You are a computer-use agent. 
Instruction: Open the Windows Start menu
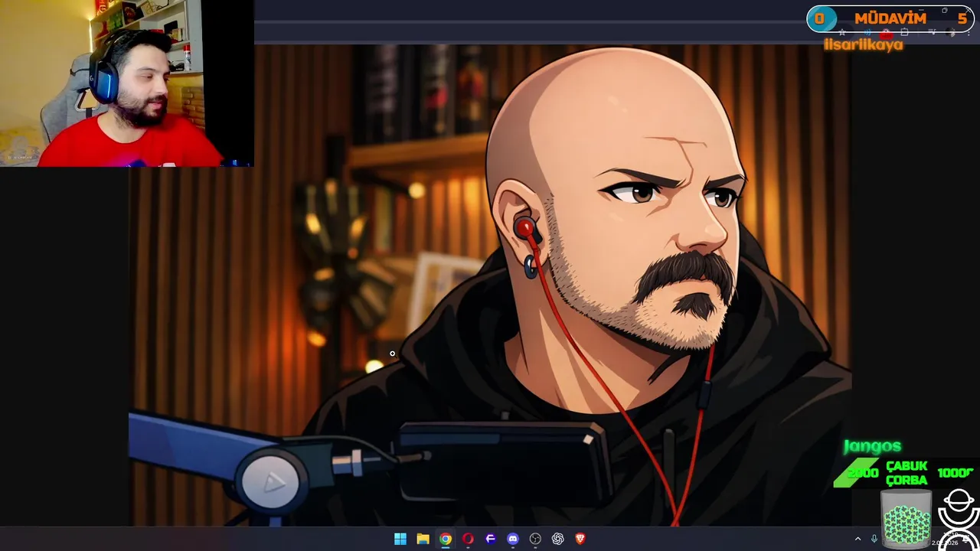(x=400, y=539)
